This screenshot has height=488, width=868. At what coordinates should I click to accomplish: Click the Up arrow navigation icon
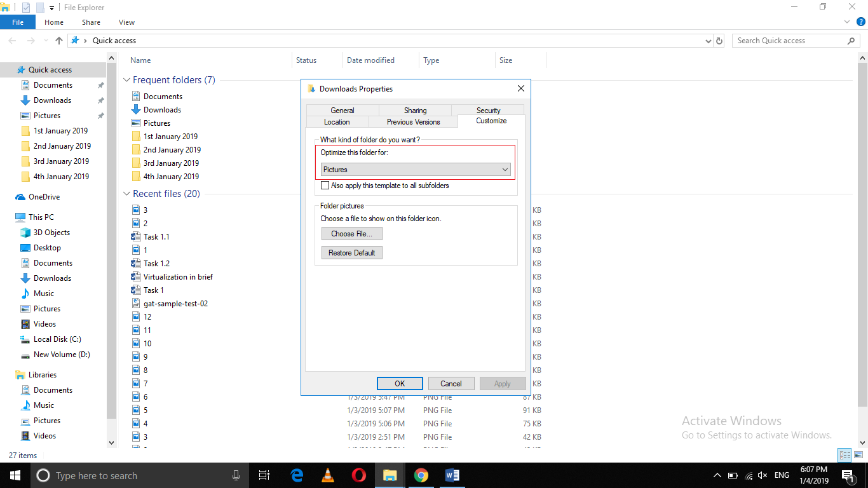[59, 41]
